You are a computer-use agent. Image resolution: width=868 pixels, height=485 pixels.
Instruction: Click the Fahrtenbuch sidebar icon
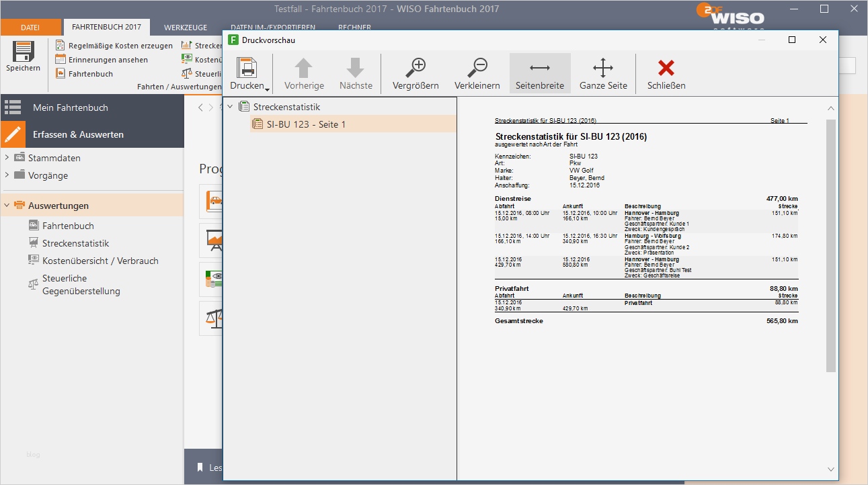pyautogui.click(x=34, y=226)
